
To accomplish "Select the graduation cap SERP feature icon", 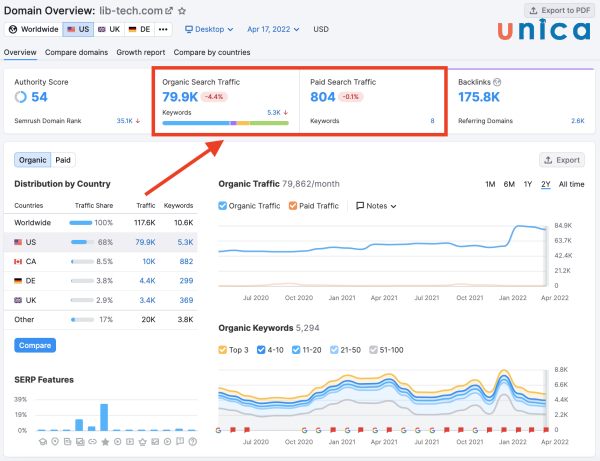I will tap(43, 442).
